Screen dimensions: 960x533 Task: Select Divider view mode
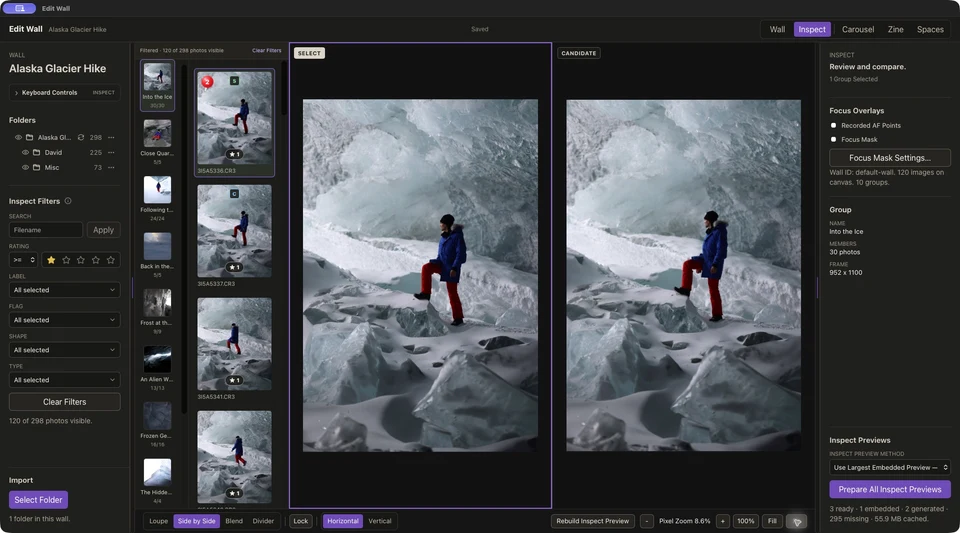(x=263, y=521)
